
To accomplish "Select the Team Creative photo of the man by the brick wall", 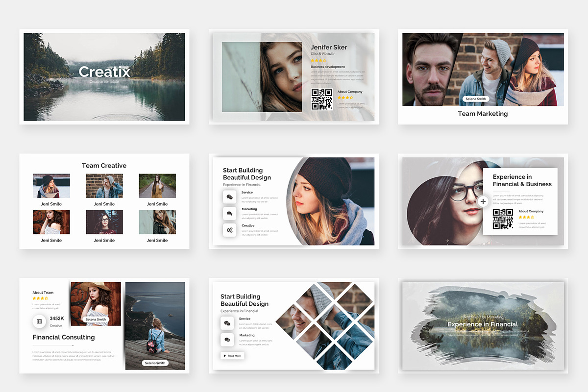I will [104, 186].
